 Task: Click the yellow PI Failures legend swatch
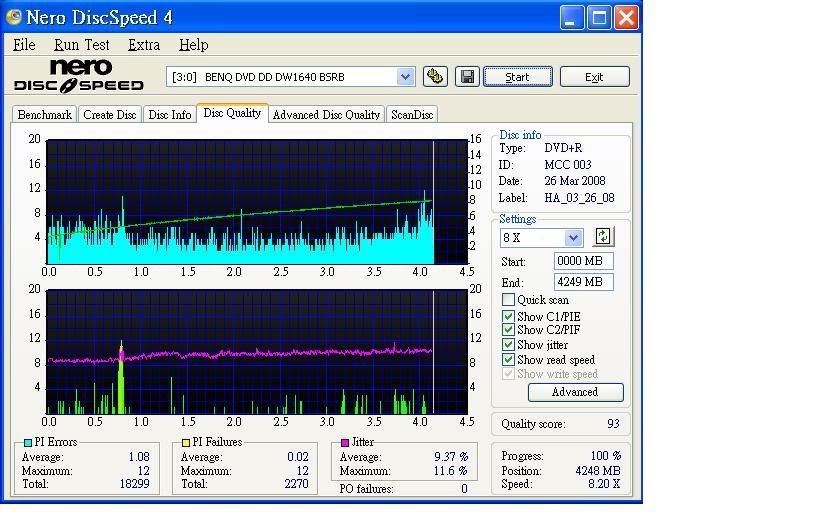pos(186,443)
